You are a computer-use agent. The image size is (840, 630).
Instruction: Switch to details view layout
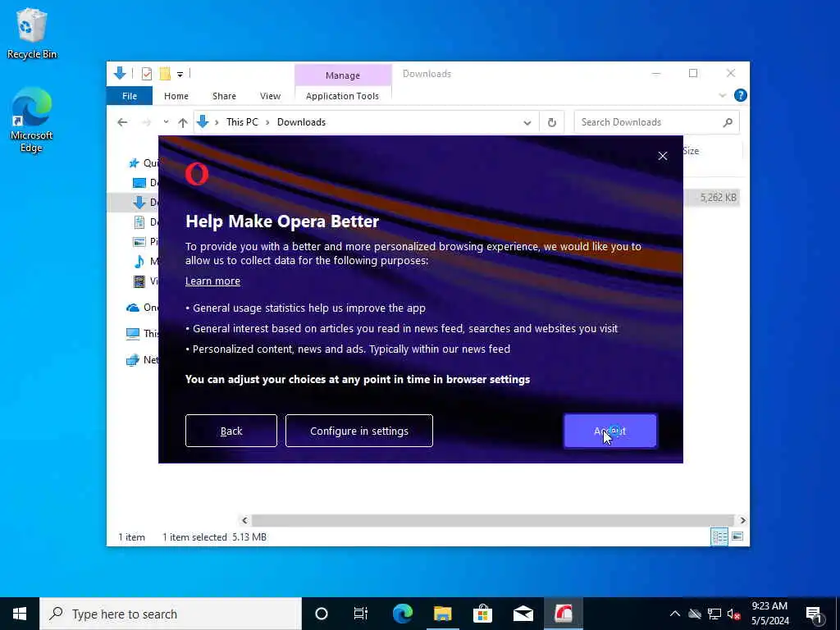click(719, 536)
